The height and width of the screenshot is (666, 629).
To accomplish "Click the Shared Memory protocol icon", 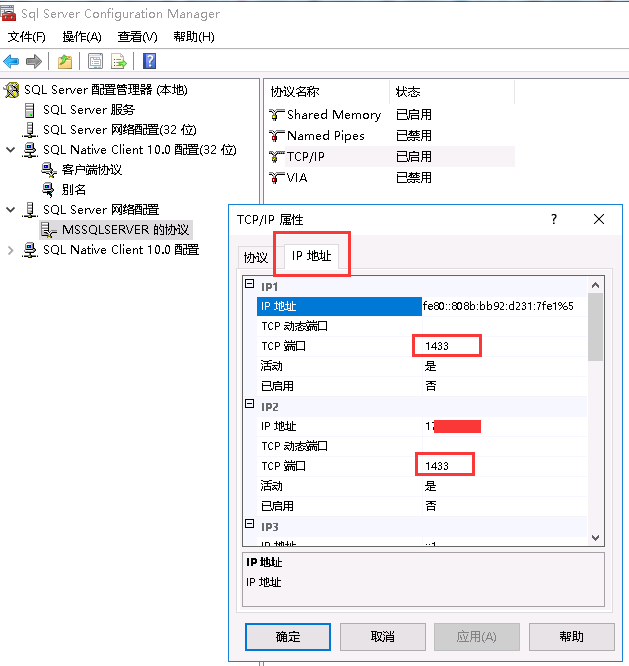I will [276, 115].
